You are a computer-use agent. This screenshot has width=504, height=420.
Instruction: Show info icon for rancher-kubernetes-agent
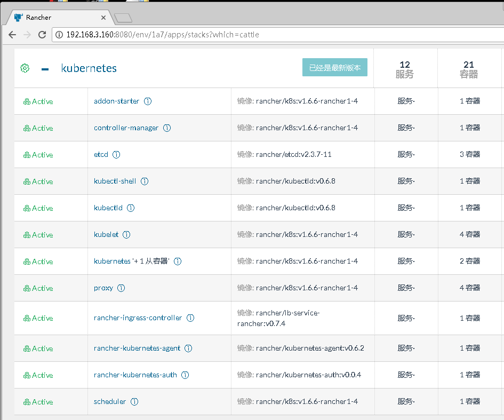point(188,348)
